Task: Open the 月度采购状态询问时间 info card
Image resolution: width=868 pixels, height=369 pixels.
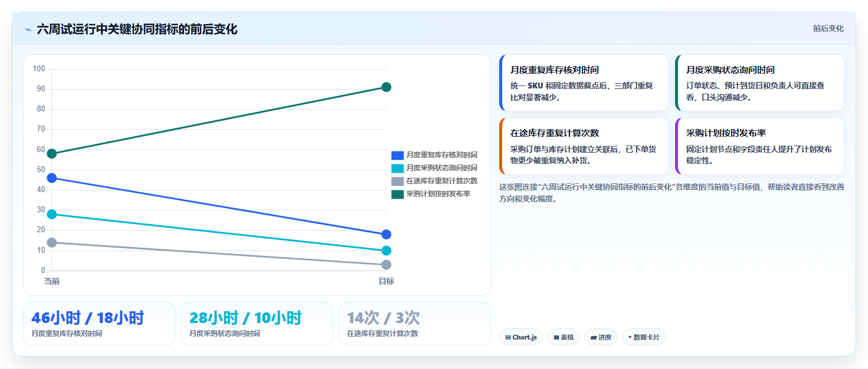Action: coord(760,83)
